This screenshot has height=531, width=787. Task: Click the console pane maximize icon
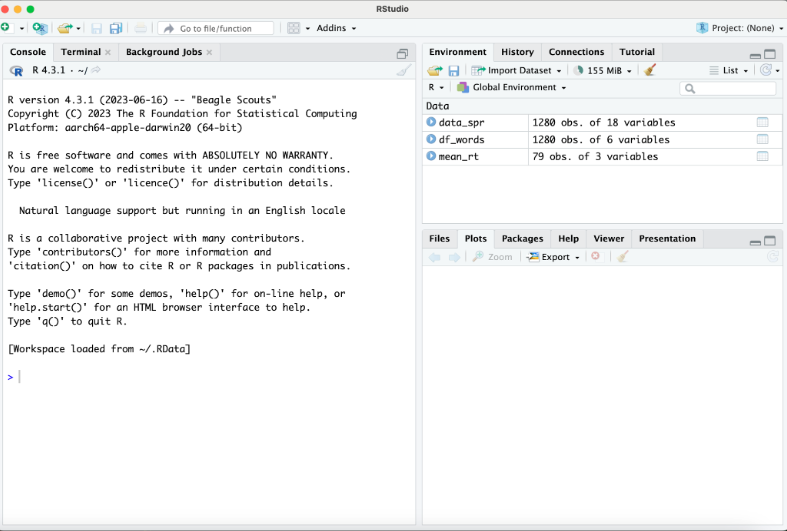[x=402, y=54]
